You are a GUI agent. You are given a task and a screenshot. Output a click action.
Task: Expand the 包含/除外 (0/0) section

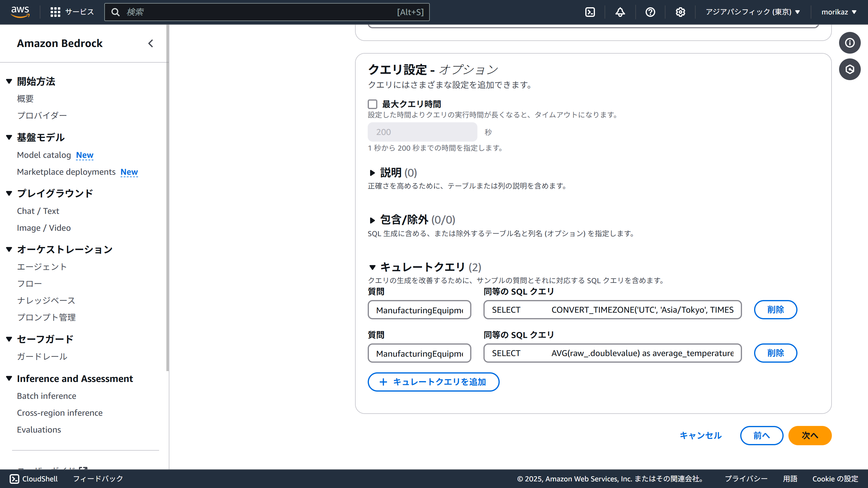tap(372, 220)
